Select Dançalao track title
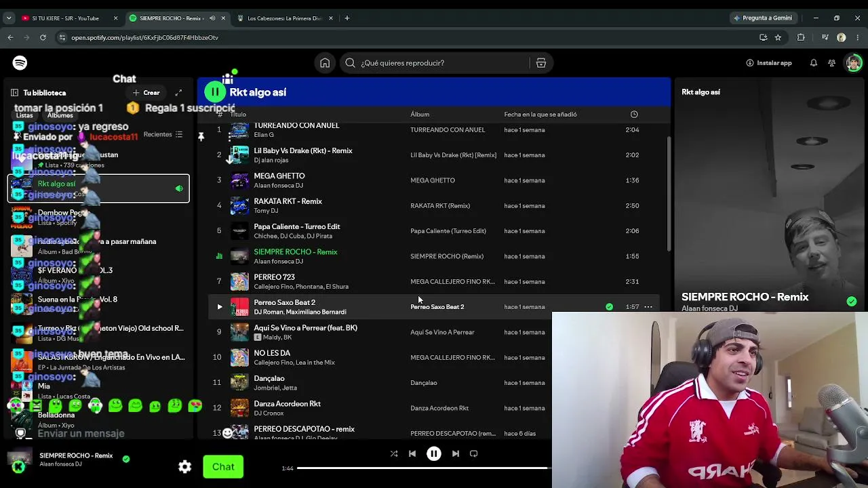The image size is (868, 488). coord(269,378)
